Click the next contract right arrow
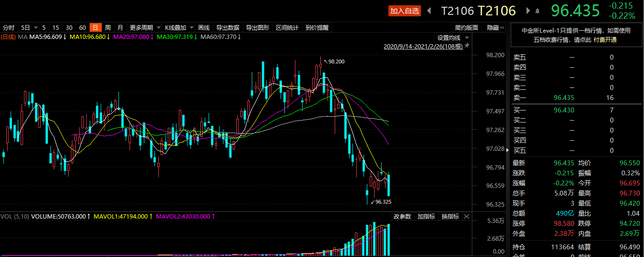Viewport: 644px width, 257px height. click(528, 11)
